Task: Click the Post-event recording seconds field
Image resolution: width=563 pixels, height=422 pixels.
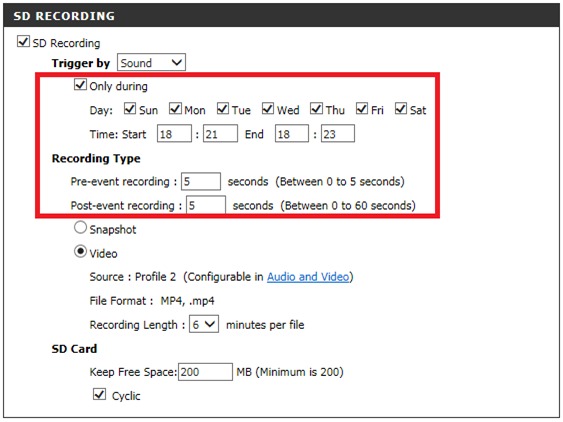Action: tap(206, 205)
